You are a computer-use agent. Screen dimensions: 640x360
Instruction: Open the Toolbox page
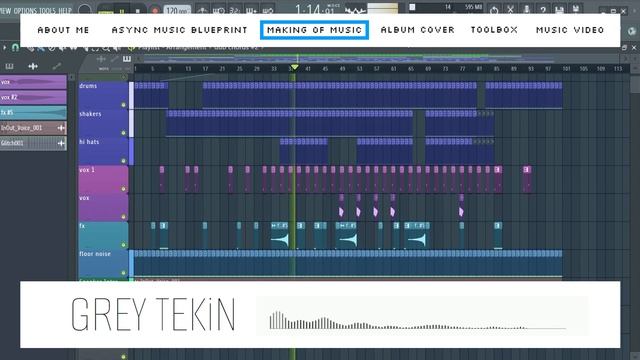click(494, 30)
